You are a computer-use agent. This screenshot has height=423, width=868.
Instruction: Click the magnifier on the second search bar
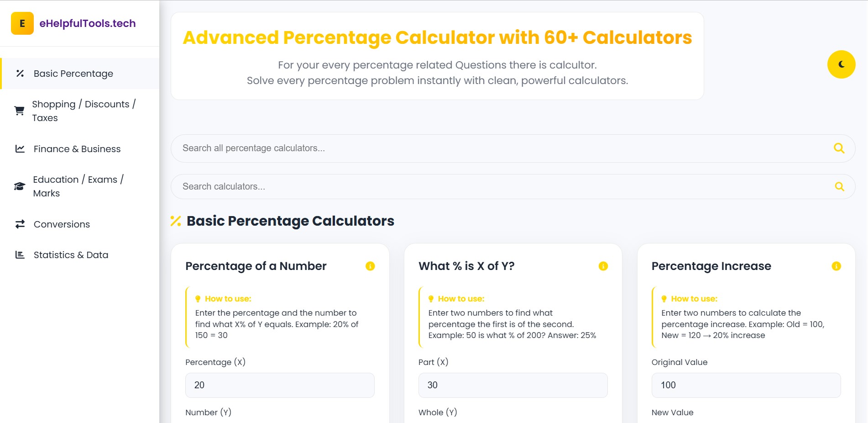tap(839, 186)
